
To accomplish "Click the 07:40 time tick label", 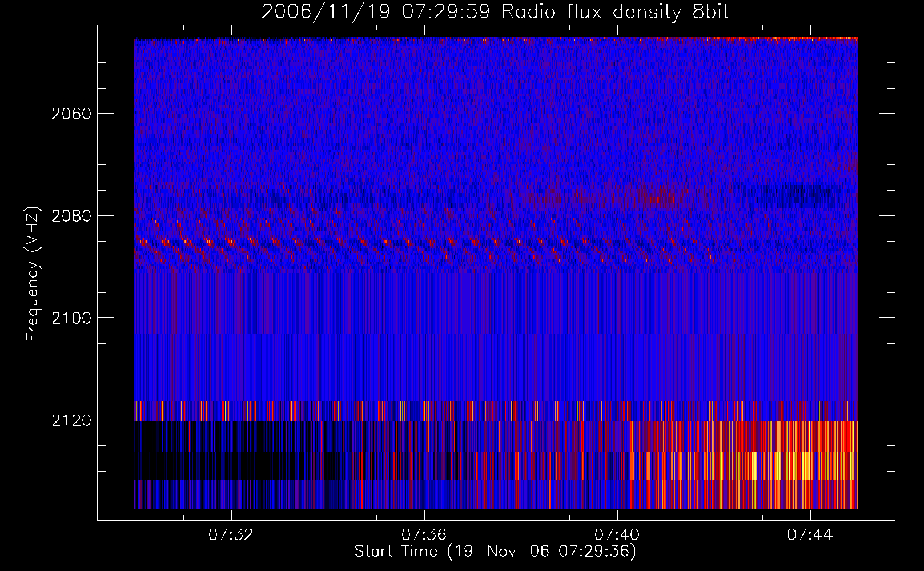I will pyautogui.click(x=617, y=535).
